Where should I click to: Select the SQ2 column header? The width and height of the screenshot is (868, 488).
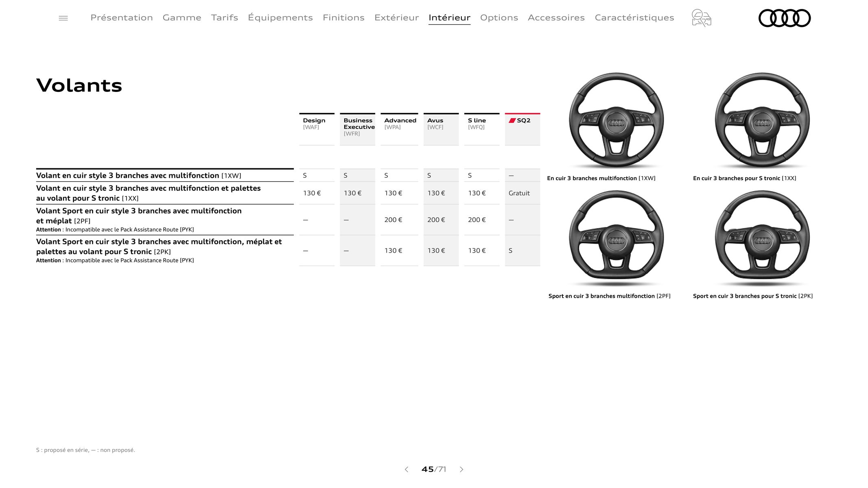coord(523,129)
